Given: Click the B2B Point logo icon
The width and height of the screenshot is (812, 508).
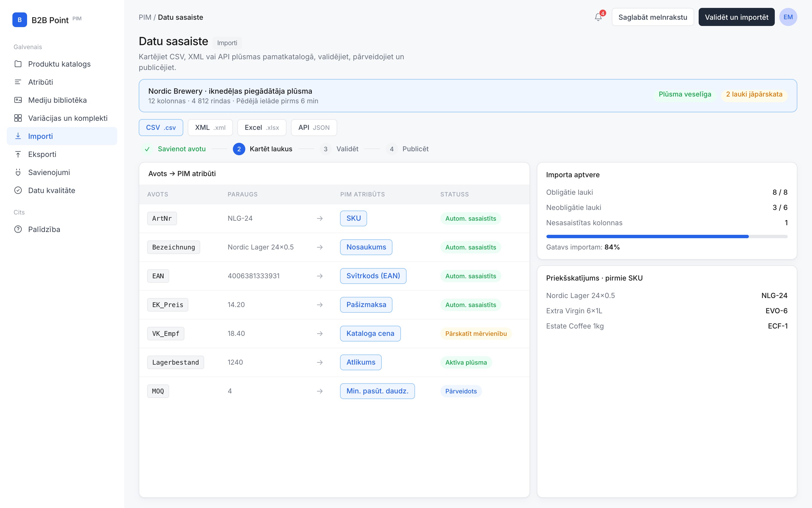Looking at the screenshot, I should pyautogui.click(x=19, y=20).
